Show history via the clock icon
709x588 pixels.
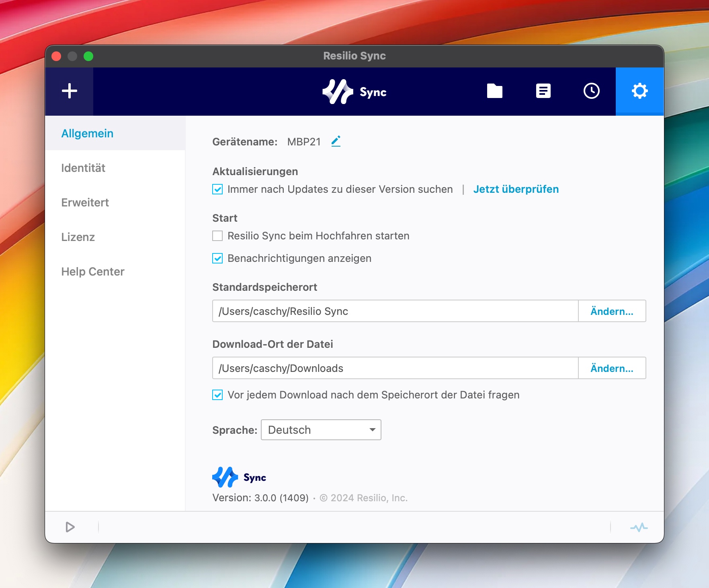[x=591, y=91]
